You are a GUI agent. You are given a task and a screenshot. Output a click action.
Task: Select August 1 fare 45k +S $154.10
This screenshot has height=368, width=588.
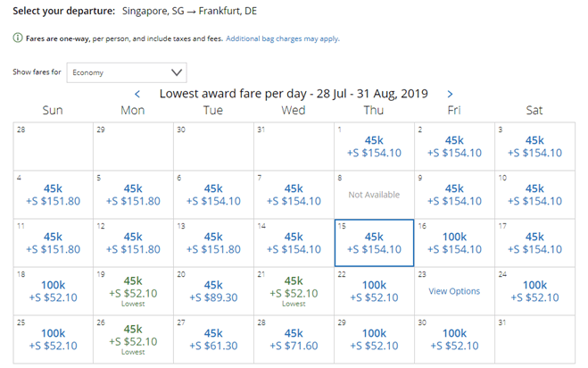pyautogui.click(x=374, y=146)
